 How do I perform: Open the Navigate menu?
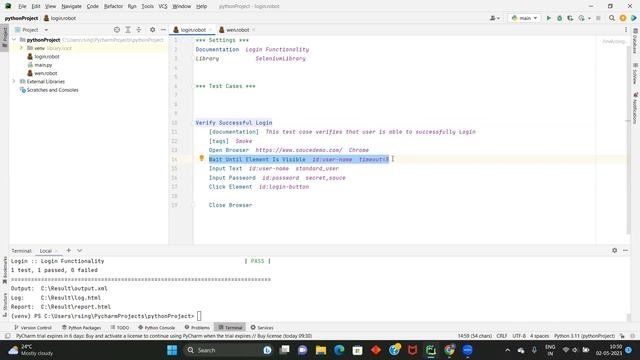pyautogui.click(x=71, y=6)
